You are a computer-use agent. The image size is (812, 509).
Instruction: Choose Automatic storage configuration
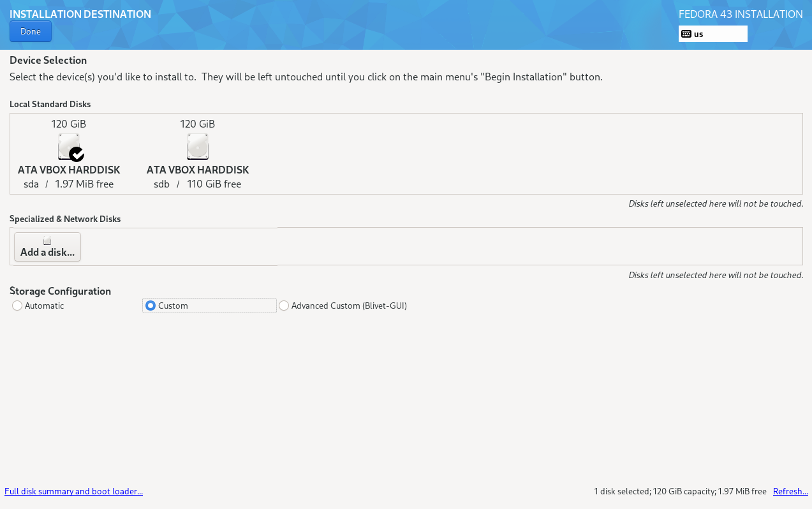[x=17, y=306]
